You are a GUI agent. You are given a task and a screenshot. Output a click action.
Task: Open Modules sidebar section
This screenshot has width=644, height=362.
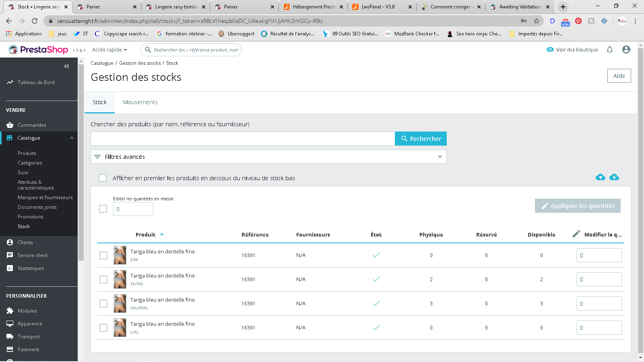pos(27,311)
